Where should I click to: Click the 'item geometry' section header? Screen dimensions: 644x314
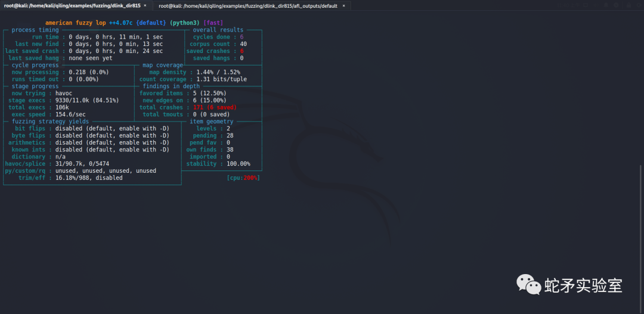tap(212, 122)
